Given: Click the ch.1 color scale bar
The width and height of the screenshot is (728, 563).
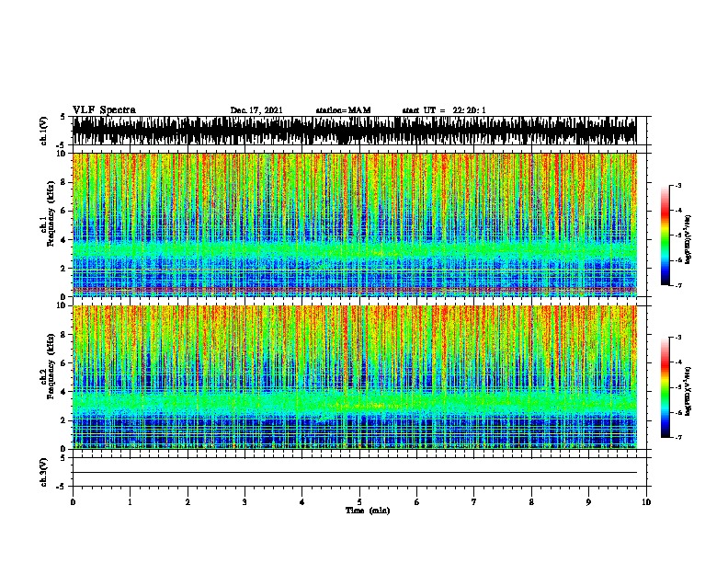Looking at the screenshot, I should click(x=665, y=236).
